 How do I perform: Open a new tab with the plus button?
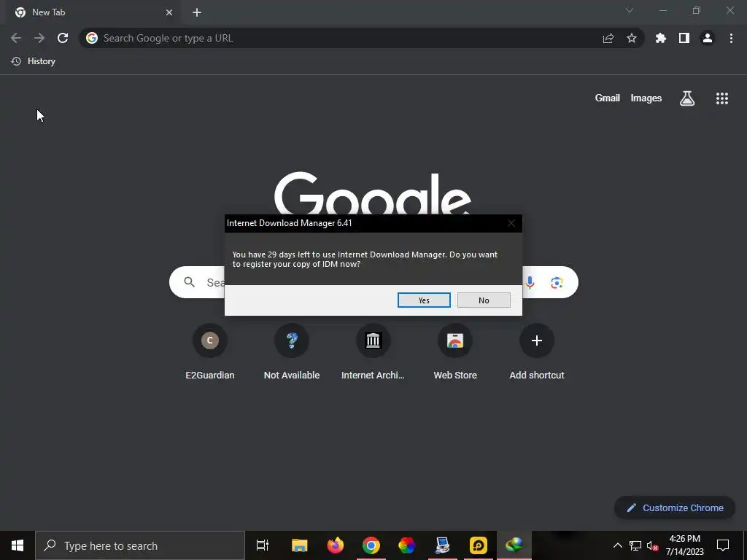click(197, 12)
